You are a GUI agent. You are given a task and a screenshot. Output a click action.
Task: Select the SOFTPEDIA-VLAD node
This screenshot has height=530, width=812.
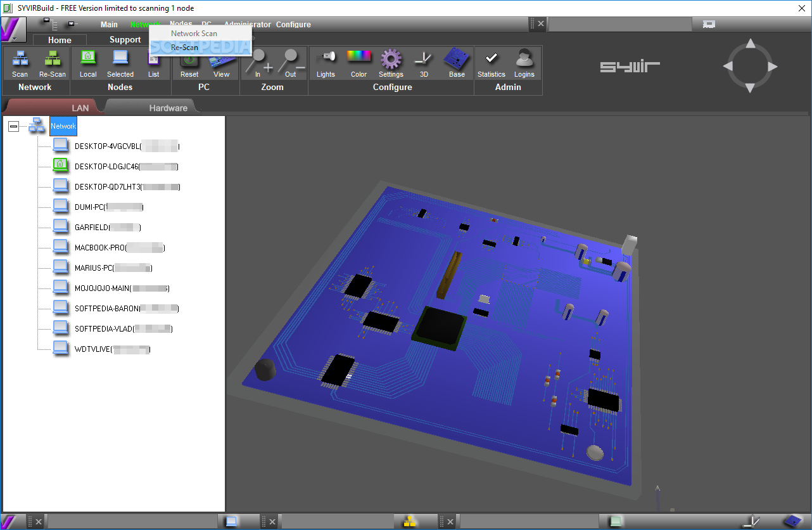coord(124,329)
